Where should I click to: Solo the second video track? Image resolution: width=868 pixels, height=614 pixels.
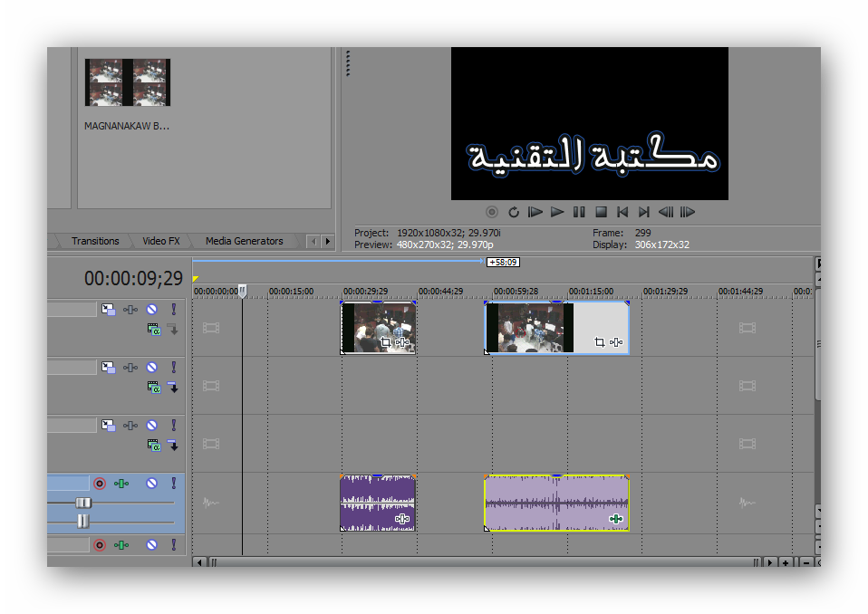173,367
